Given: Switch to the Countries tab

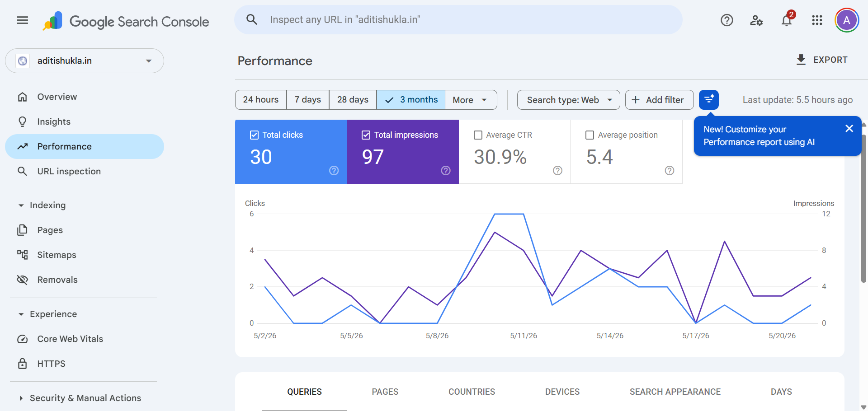Looking at the screenshot, I should pyautogui.click(x=472, y=392).
